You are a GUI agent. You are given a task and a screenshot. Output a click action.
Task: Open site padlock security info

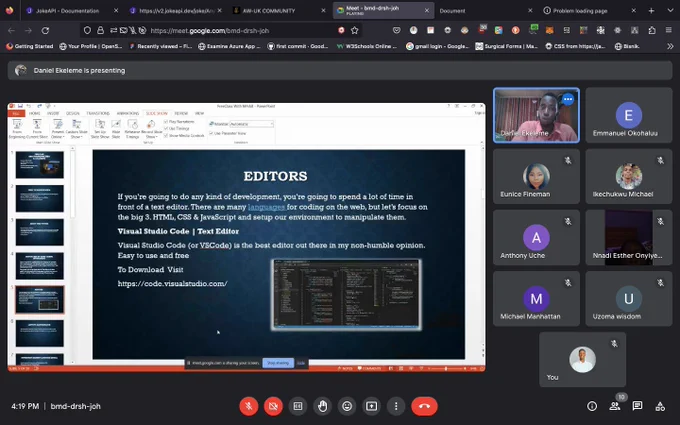(100, 30)
